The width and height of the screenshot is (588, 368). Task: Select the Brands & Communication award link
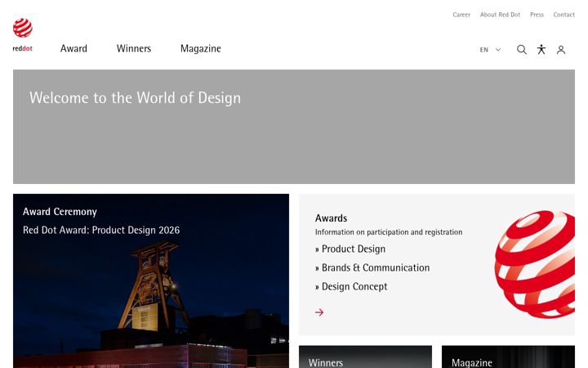tap(372, 267)
